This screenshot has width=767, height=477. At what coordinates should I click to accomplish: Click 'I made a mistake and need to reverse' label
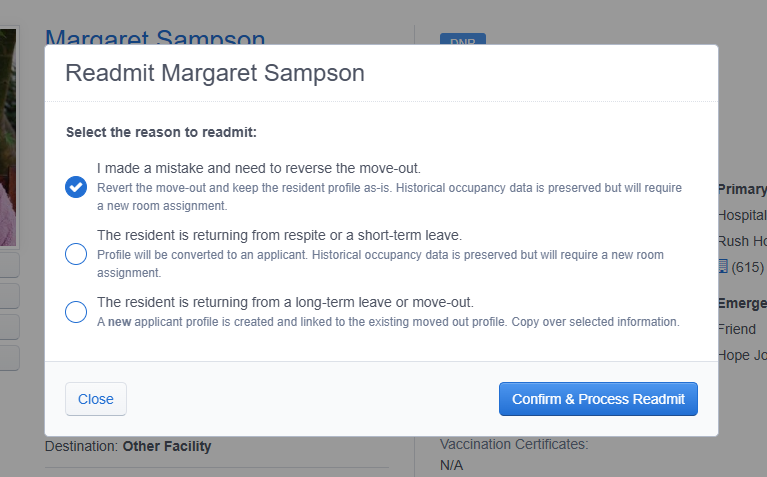click(x=259, y=168)
